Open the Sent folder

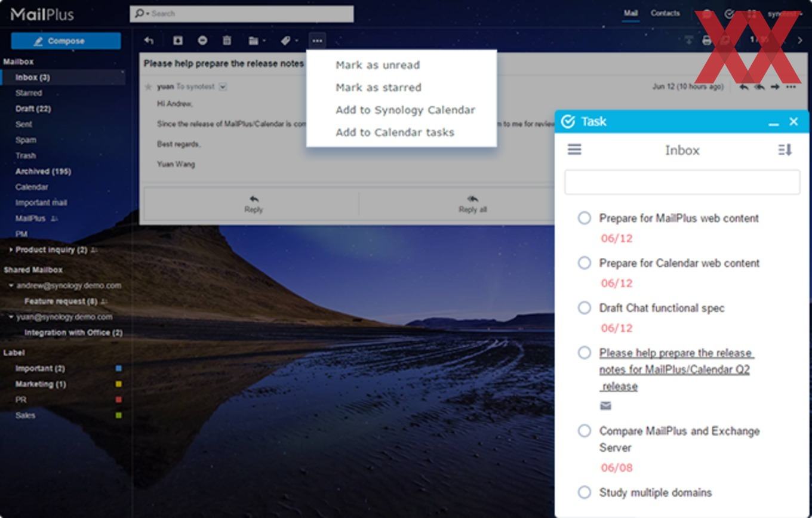(x=24, y=124)
